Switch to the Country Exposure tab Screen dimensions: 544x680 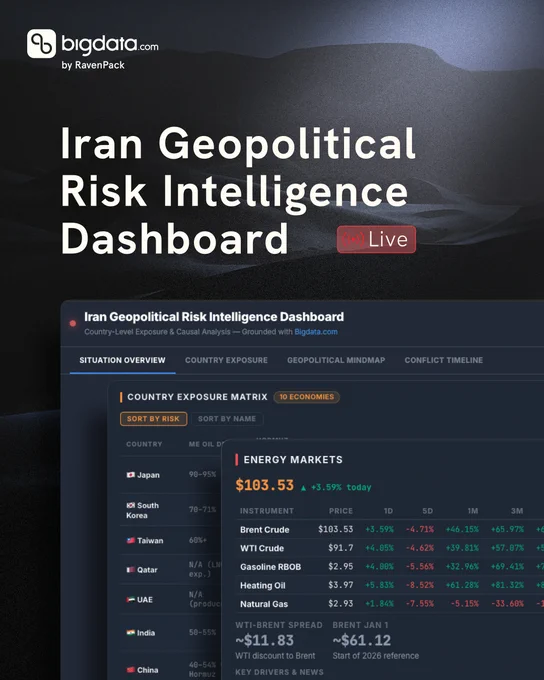pyautogui.click(x=226, y=360)
